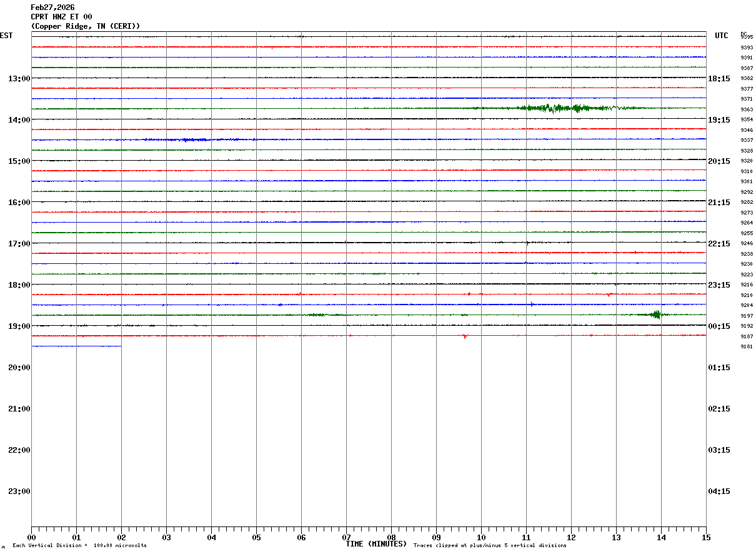
Task: Click the DC offset value "9393"
Action: tap(747, 48)
